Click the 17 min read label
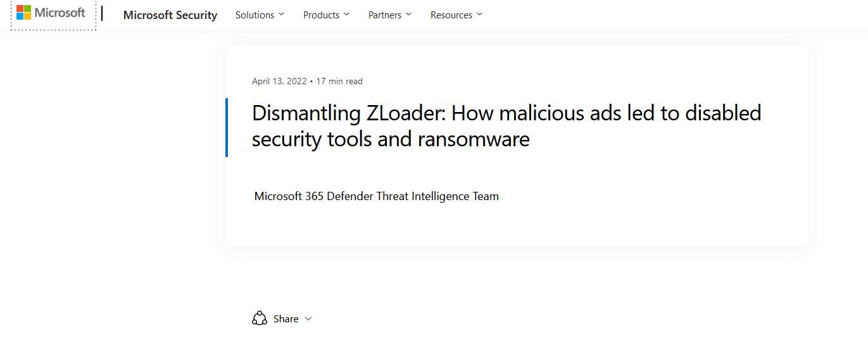 [x=339, y=81]
